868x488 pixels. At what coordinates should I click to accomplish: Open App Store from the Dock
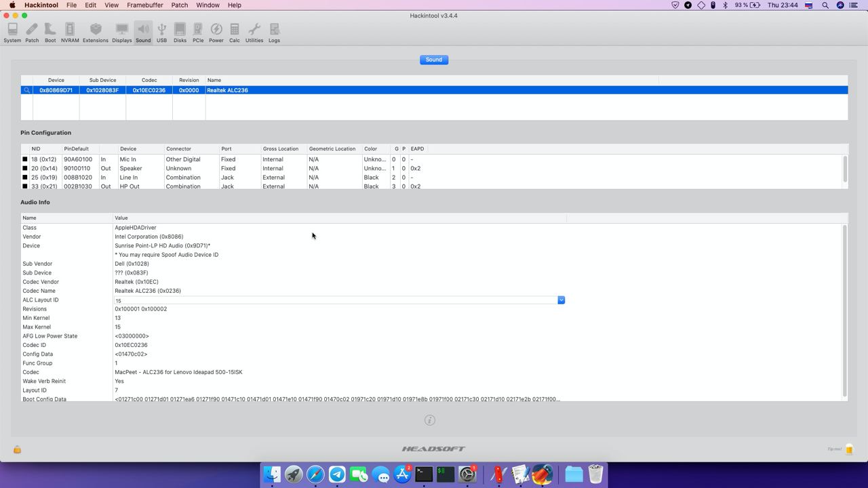pyautogui.click(x=402, y=474)
